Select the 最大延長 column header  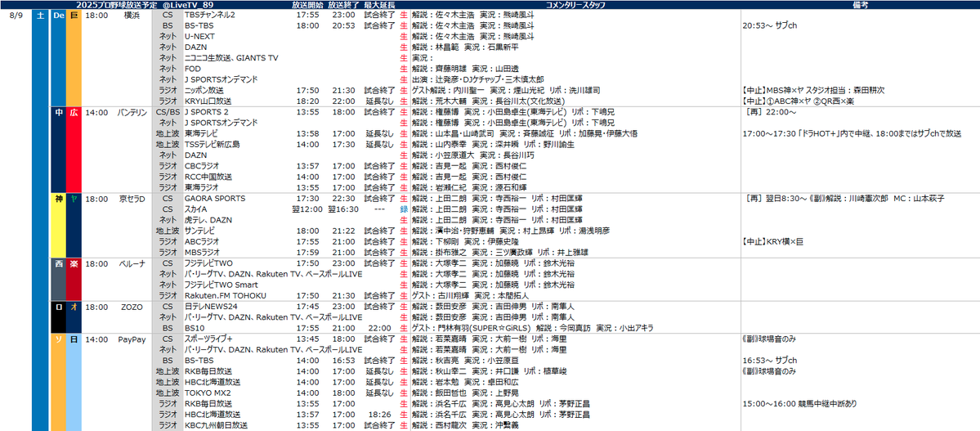coord(379,4)
